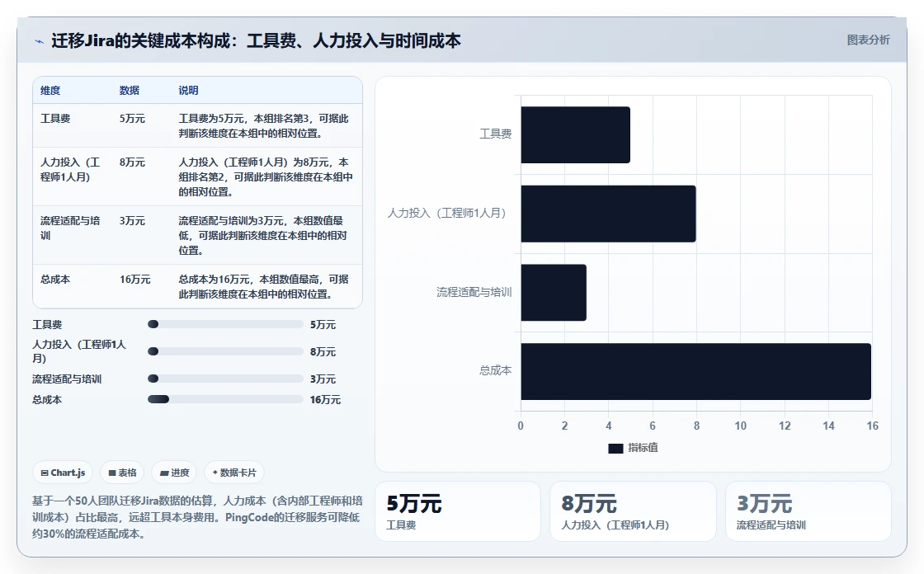Screen dimensions: 924x574
Task: Toggle the 指标值 legend swatch
Action: point(615,449)
